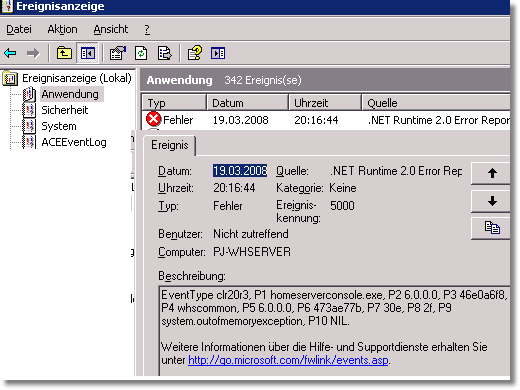This screenshot has width=520, height=390.
Task: Click 19.03.2008 cell in event list
Action: [241, 120]
